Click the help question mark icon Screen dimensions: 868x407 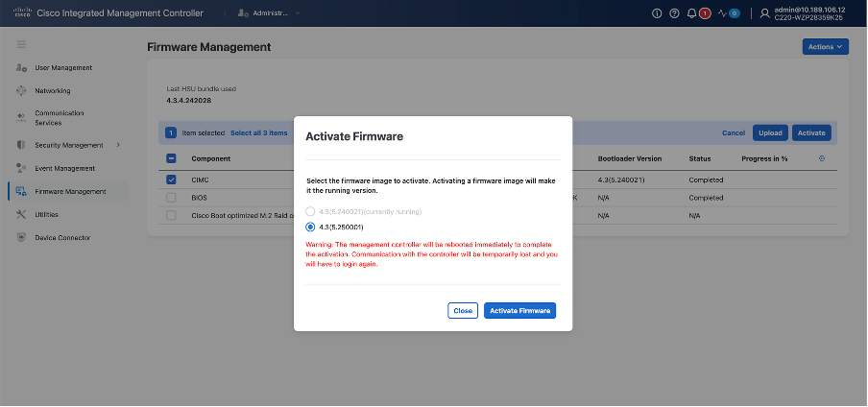click(x=674, y=13)
